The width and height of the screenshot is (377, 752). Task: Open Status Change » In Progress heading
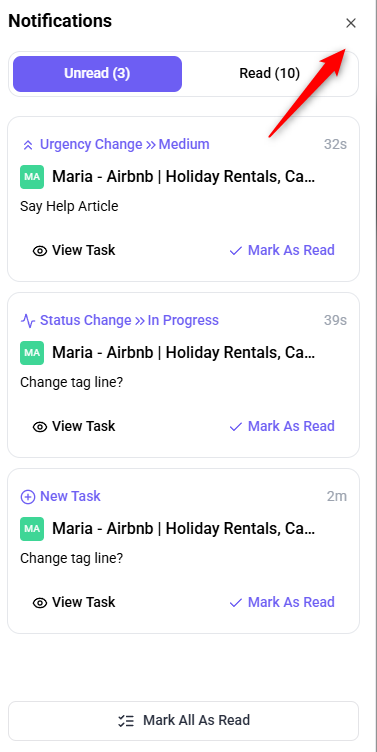[x=130, y=320]
